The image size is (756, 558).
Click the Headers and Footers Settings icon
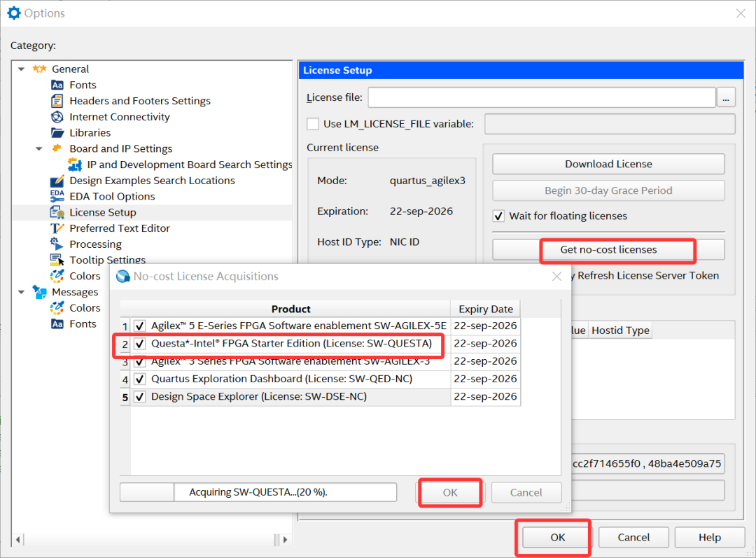57,101
